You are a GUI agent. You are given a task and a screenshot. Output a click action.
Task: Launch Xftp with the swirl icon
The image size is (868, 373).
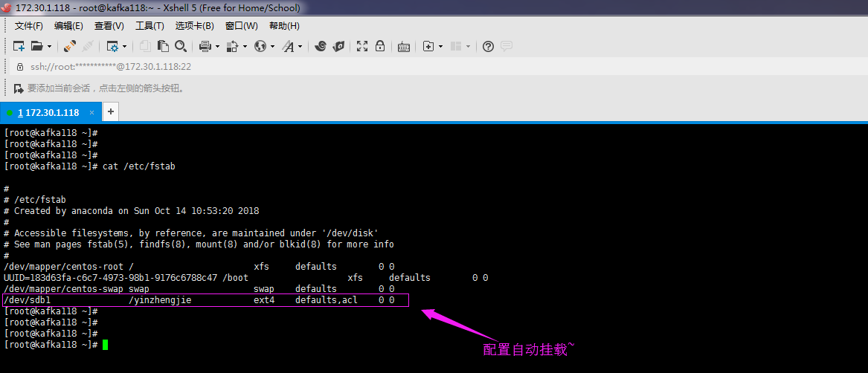tap(321, 47)
